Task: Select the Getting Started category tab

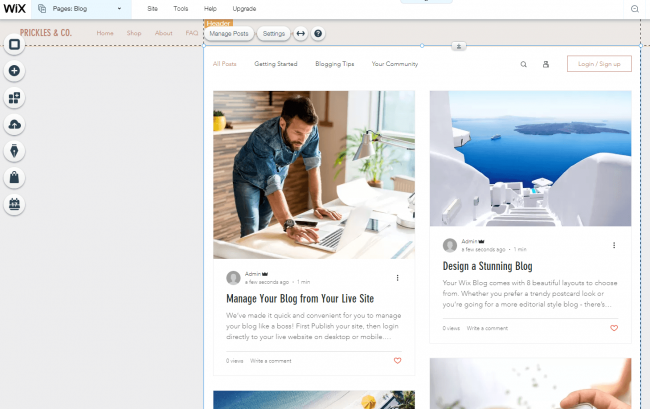Action: [276, 64]
